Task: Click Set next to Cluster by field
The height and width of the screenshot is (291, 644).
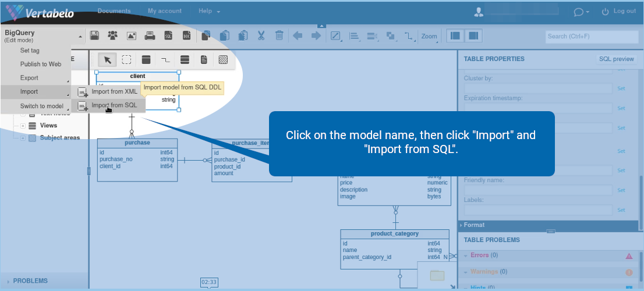Action: (621, 88)
